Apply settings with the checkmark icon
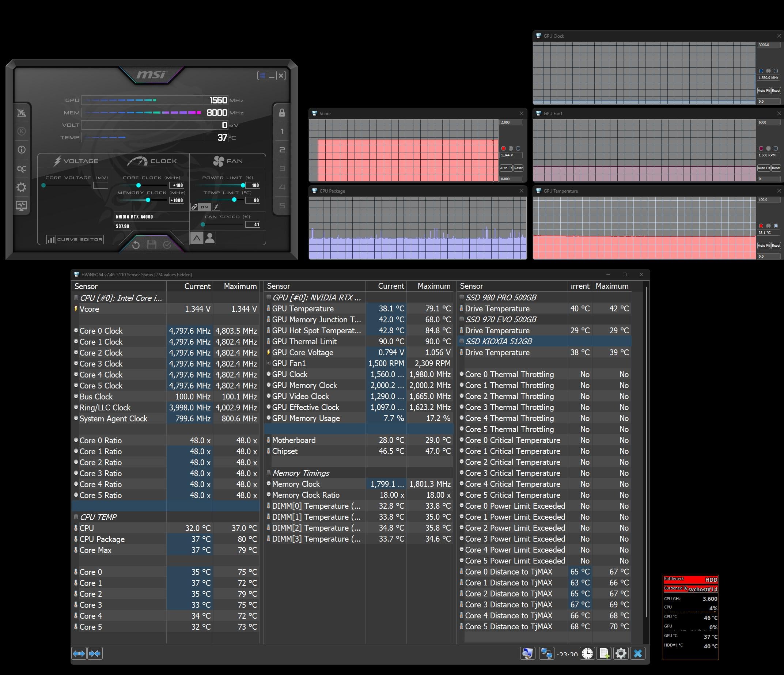Image resolution: width=784 pixels, height=675 pixels. [x=167, y=245]
